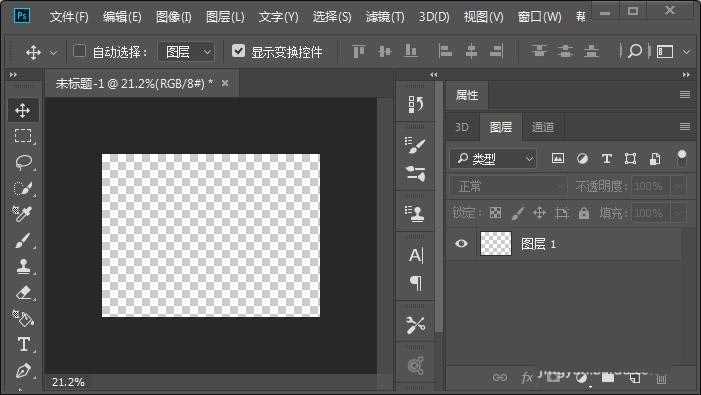
Task: Open the 滤镜(T) menu
Action: (x=384, y=17)
